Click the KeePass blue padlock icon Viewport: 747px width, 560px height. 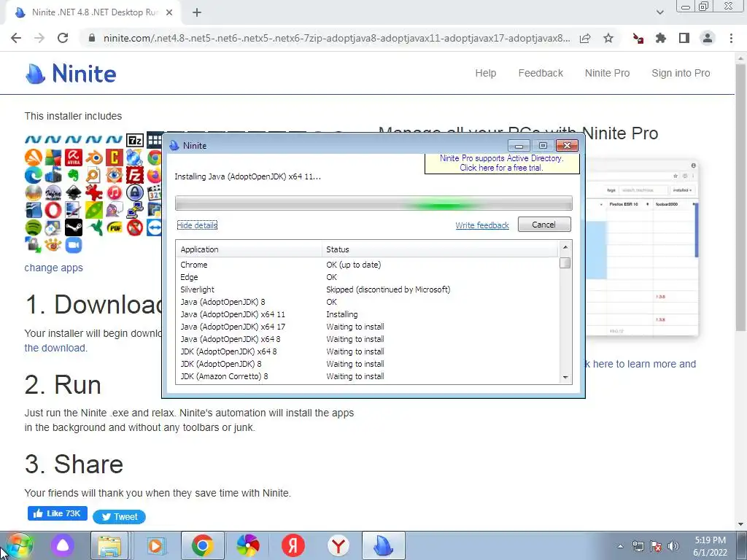135,192
